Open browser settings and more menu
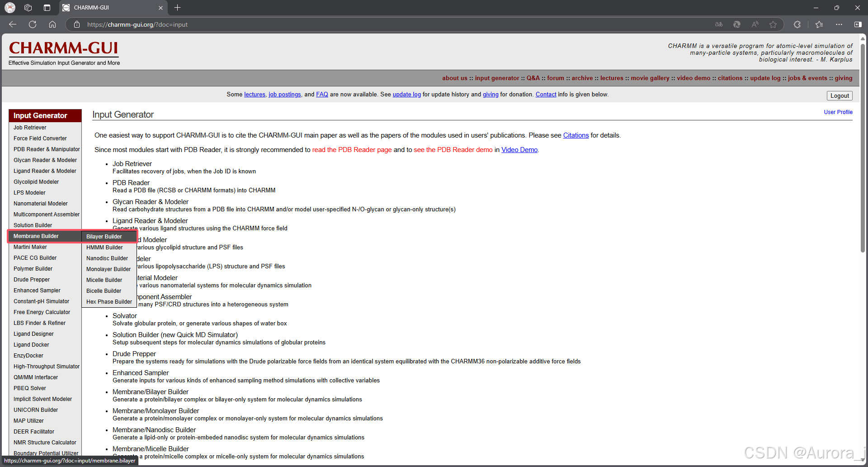Image resolution: width=868 pixels, height=467 pixels. [x=839, y=24]
